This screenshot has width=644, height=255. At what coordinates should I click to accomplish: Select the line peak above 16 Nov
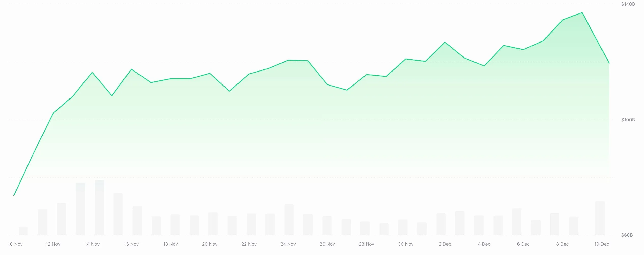tap(131, 69)
